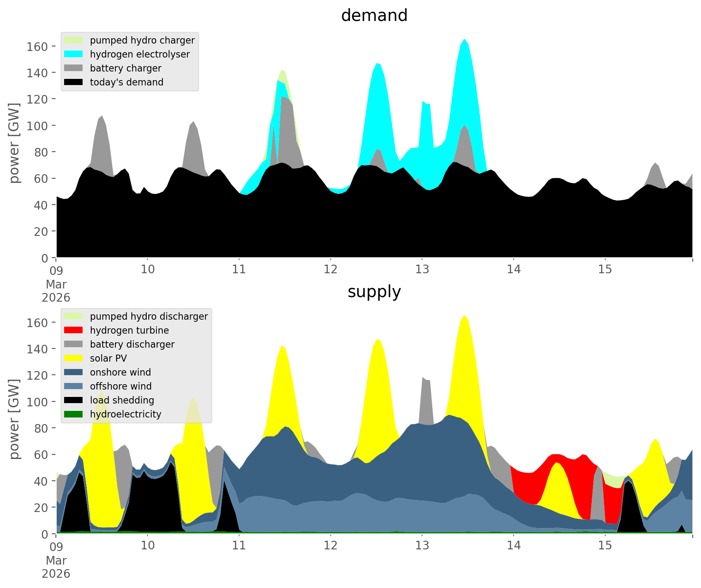Viewport: 701px width, 588px height.
Task: Click the green hydroelectricity legend swatch
Action: tap(74, 414)
